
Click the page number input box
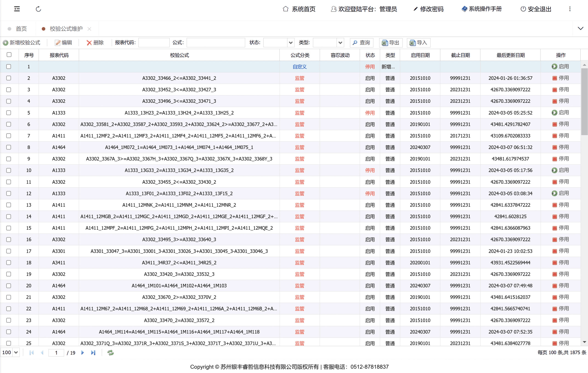point(57,353)
